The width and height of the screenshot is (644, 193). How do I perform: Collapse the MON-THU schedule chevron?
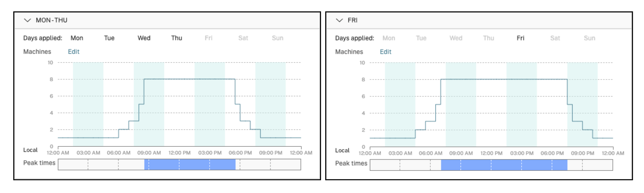click(27, 20)
